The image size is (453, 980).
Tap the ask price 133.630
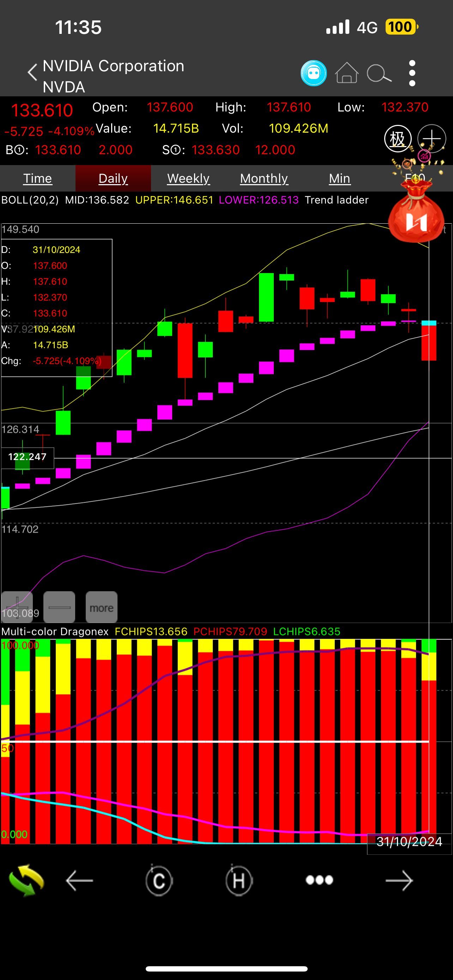click(x=216, y=150)
